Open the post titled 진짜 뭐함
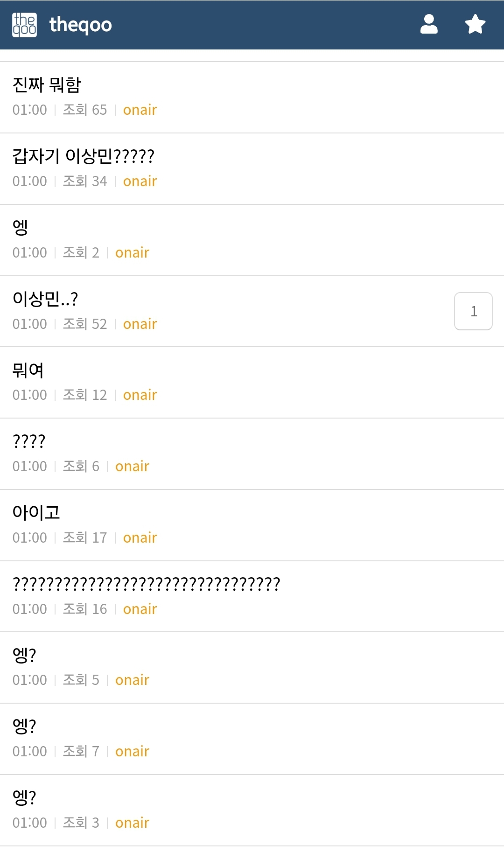 (47, 85)
